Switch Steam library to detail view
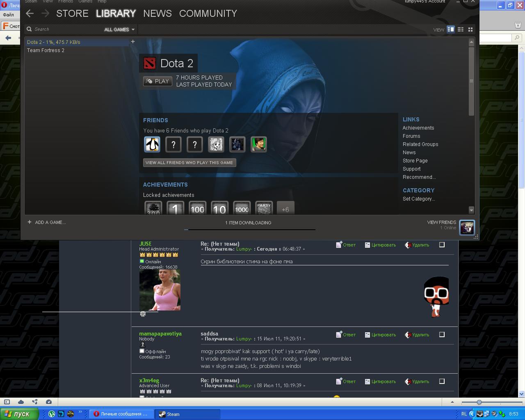525x420 pixels. tap(451, 29)
